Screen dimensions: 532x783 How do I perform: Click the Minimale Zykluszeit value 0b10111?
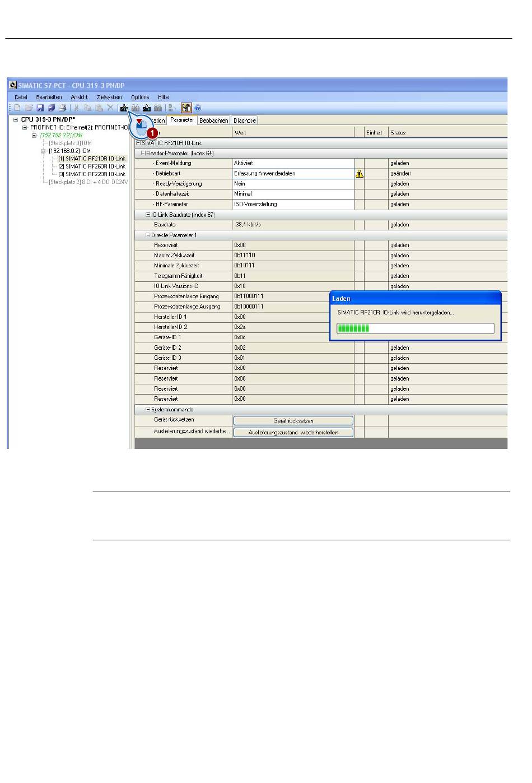point(293,266)
